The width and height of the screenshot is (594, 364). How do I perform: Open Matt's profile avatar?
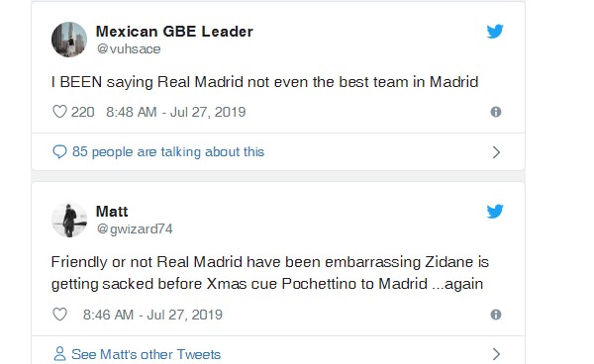point(69,220)
